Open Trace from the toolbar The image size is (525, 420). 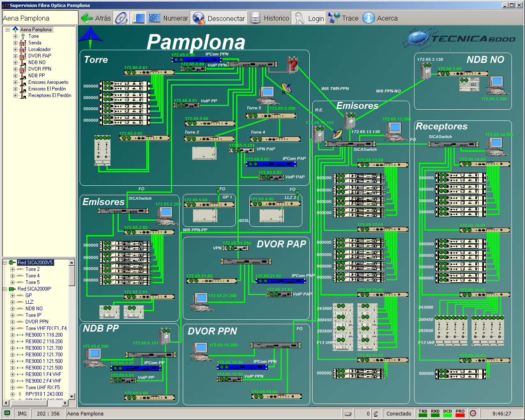(x=343, y=18)
